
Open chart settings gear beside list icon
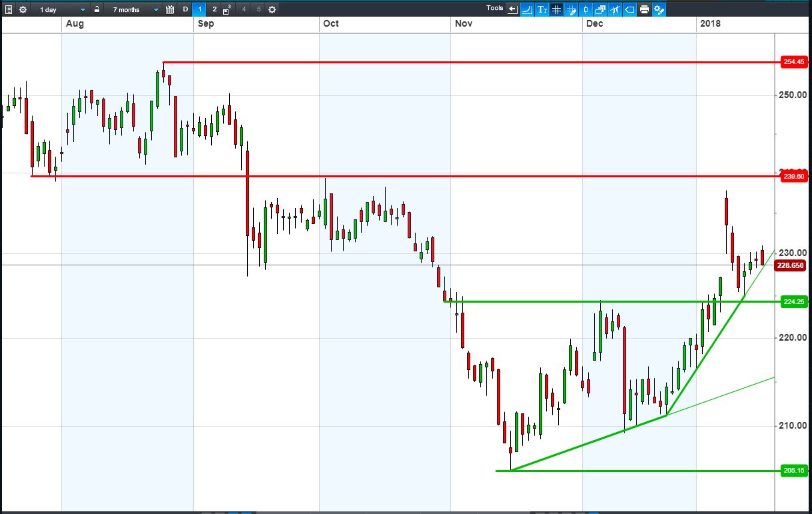click(x=23, y=9)
